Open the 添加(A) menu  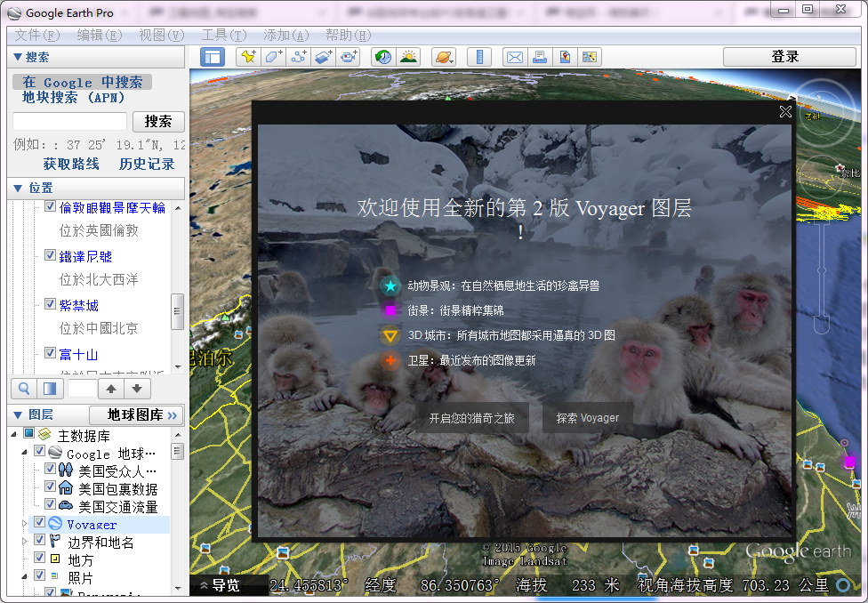pyautogui.click(x=285, y=36)
